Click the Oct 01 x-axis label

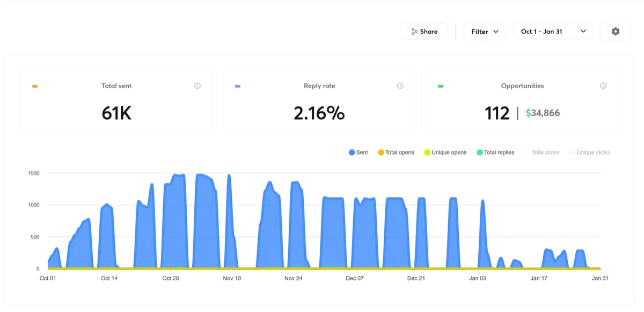pyautogui.click(x=48, y=278)
